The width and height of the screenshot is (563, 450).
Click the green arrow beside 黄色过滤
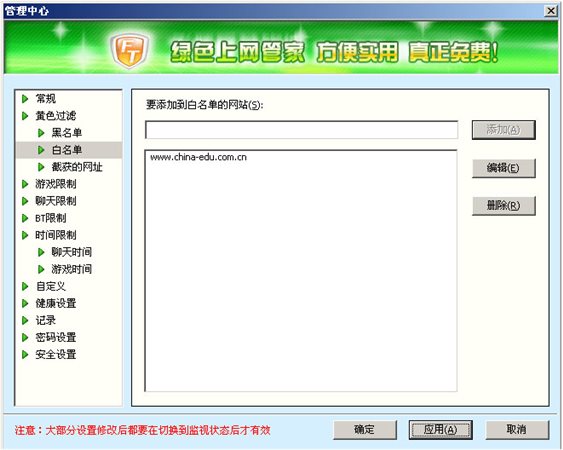point(25,116)
